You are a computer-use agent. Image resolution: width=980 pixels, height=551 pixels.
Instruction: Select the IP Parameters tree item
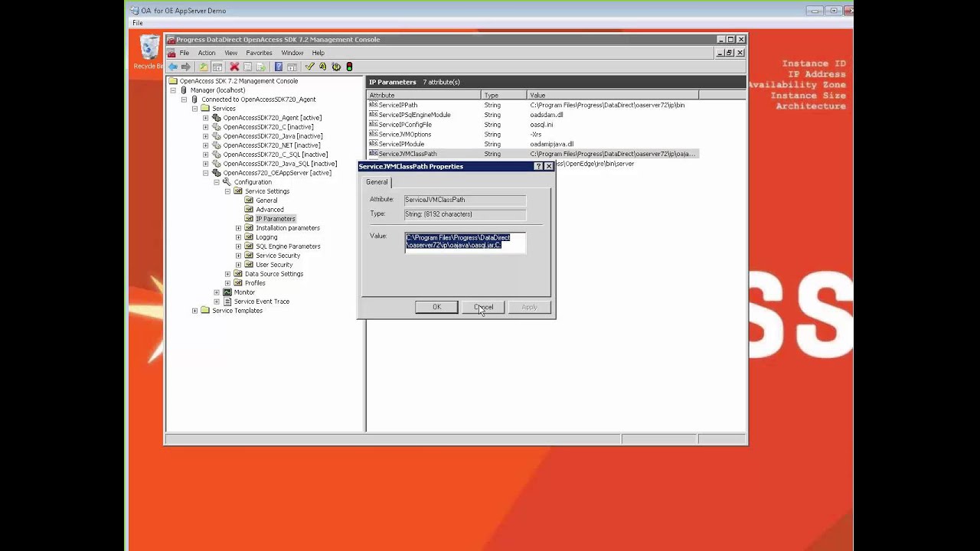tap(275, 219)
